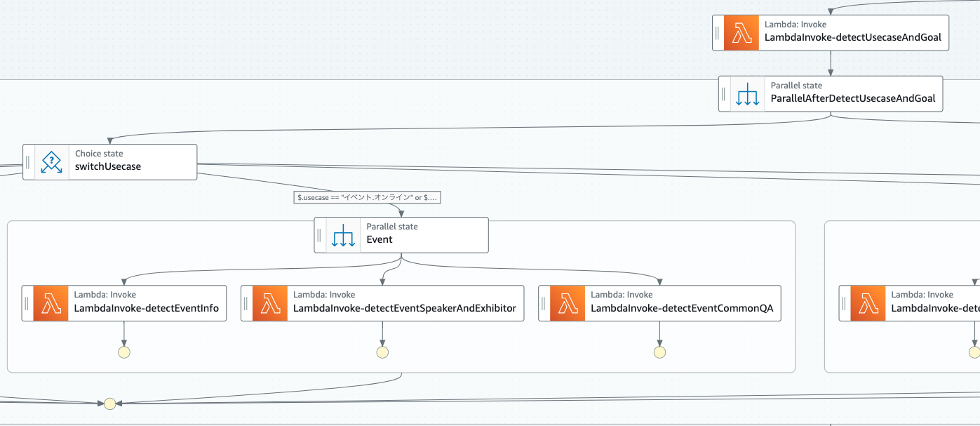Select the merge circle at the bottom left
980x426 pixels.
(x=109, y=404)
